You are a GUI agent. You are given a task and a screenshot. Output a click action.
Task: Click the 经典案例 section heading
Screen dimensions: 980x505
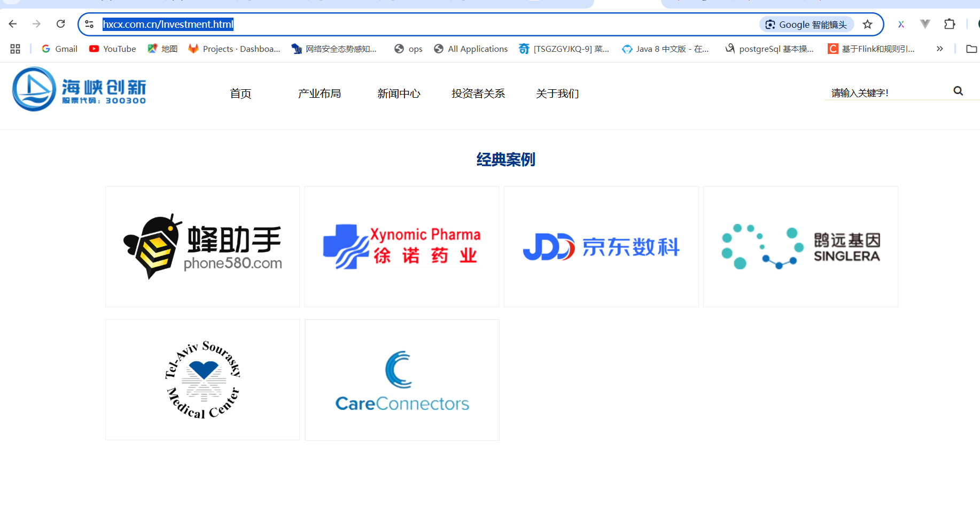click(x=505, y=159)
